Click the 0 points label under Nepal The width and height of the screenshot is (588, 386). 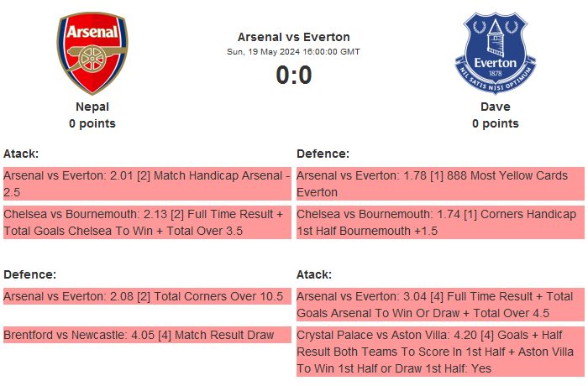click(92, 123)
